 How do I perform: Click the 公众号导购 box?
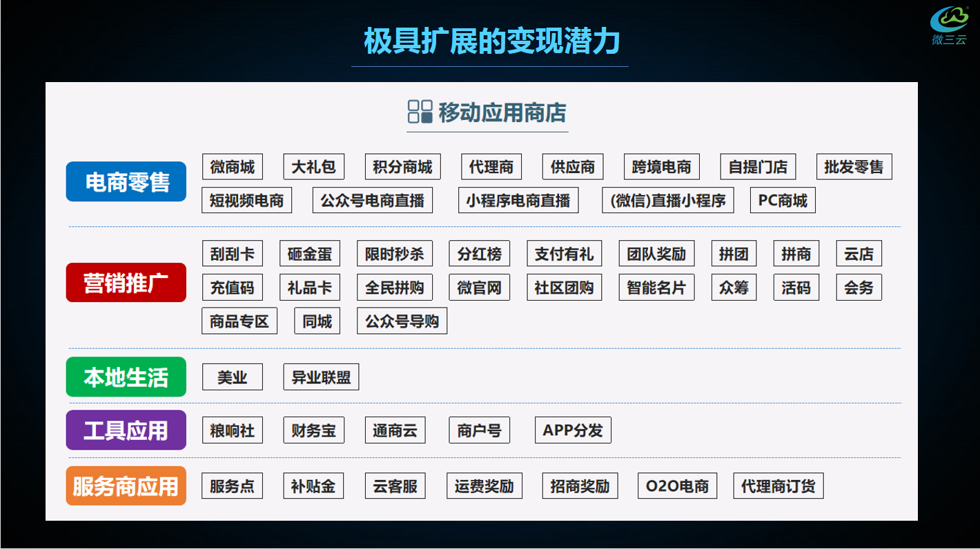(x=402, y=321)
